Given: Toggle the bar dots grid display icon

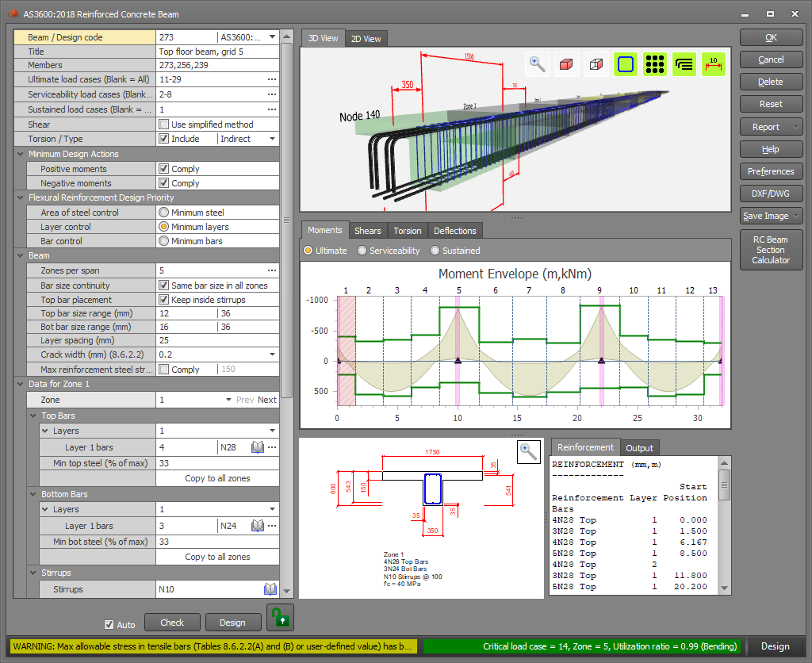Looking at the screenshot, I should pyautogui.click(x=654, y=64).
